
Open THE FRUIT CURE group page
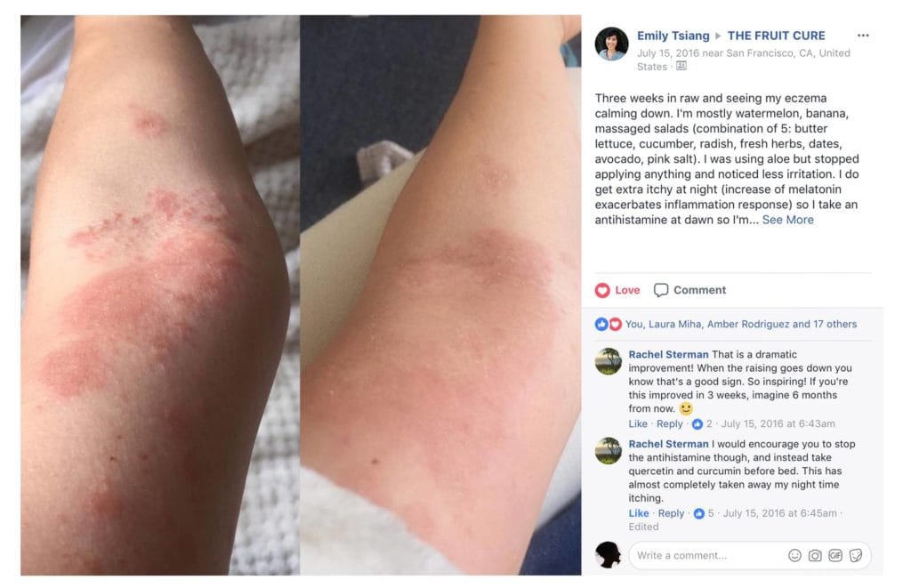776,36
